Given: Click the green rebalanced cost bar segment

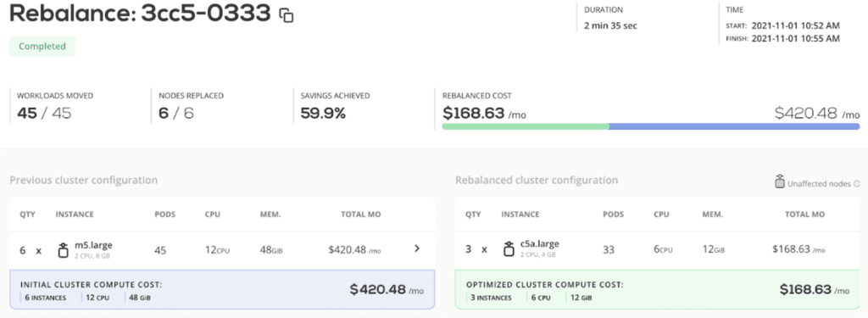Looking at the screenshot, I should [x=526, y=126].
